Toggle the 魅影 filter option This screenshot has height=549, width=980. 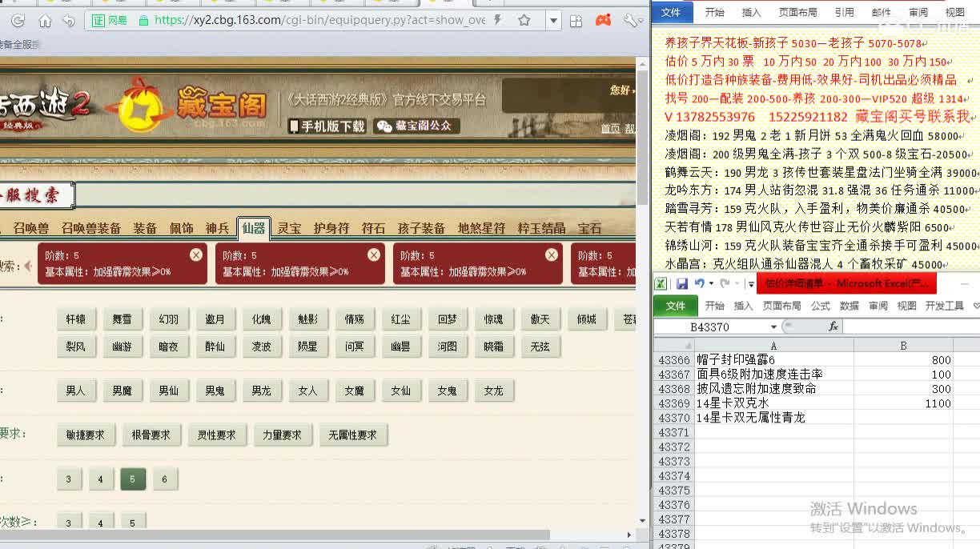coord(307,319)
